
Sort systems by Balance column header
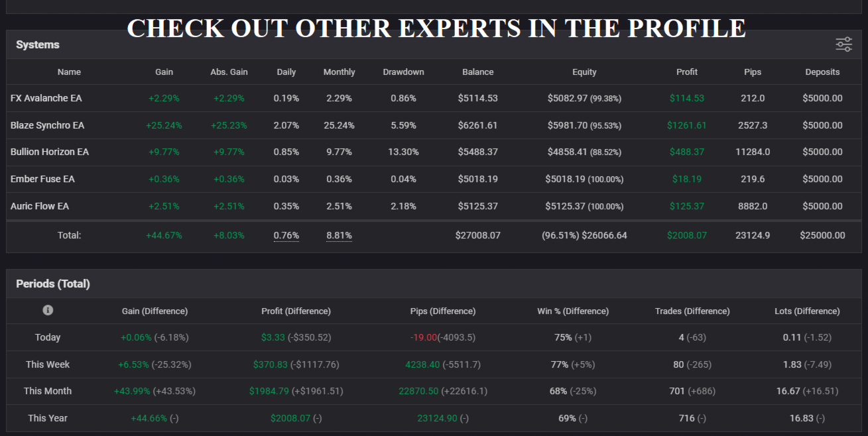pyautogui.click(x=477, y=72)
